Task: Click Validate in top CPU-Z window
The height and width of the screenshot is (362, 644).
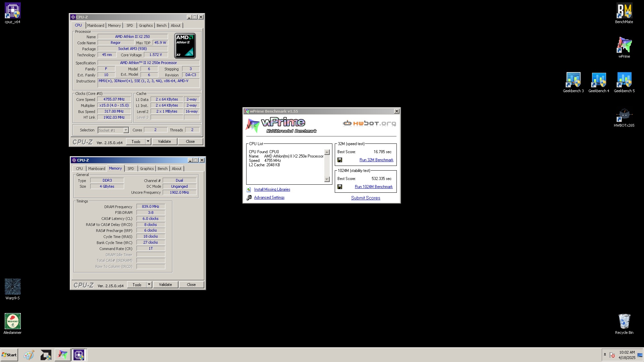Action: pyautogui.click(x=164, y=141)
